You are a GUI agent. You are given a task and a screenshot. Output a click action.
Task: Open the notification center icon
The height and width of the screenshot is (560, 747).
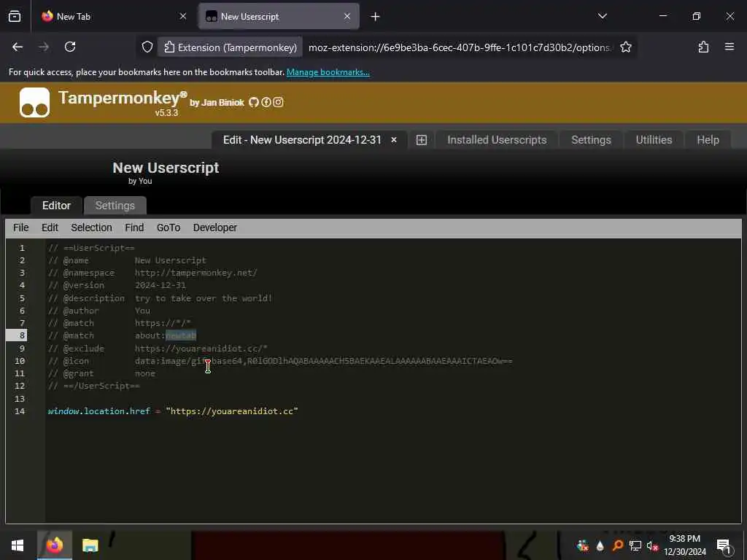point(724,545)
